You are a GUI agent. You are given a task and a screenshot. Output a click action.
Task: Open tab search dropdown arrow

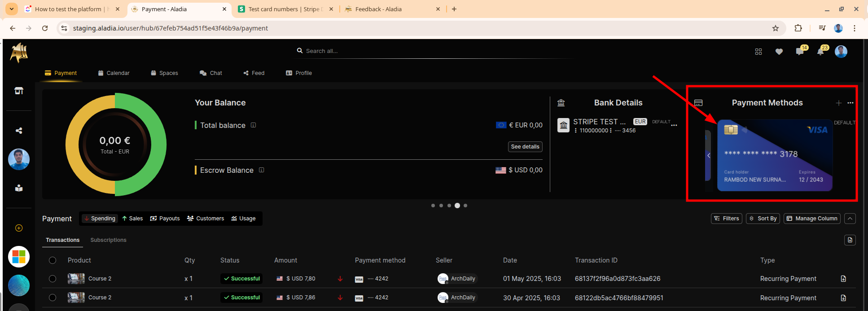pos(12,9)
